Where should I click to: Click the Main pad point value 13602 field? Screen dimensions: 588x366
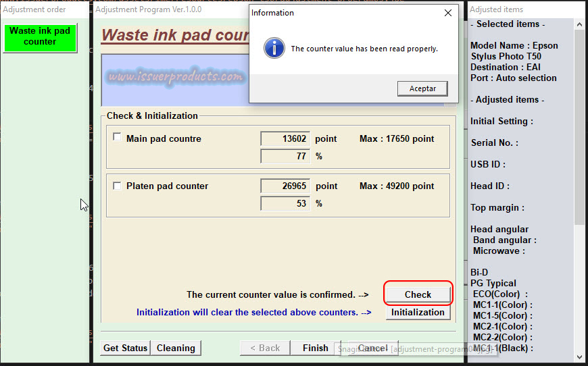(285, 138)
